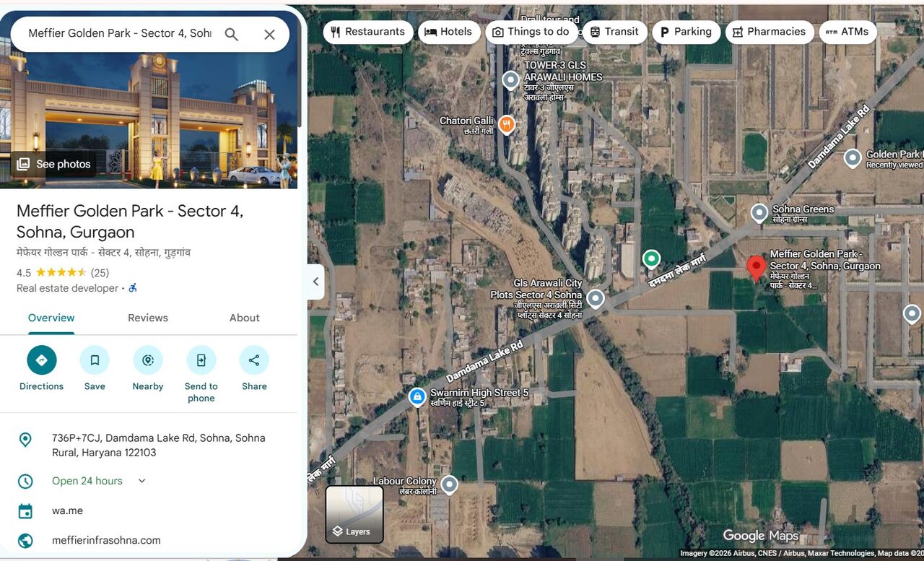Open the (25) reviews count

click(x=100, y=272)
